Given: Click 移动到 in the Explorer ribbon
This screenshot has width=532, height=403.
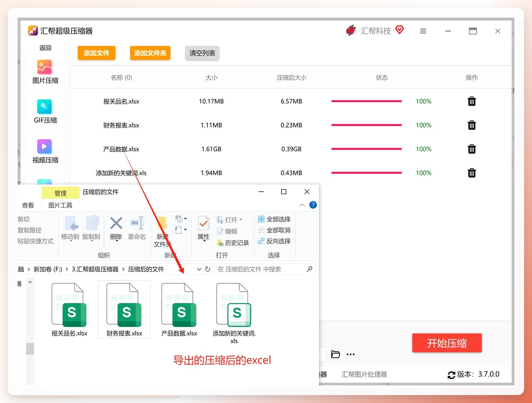Looking at the screenshot, I should [70, 229].
